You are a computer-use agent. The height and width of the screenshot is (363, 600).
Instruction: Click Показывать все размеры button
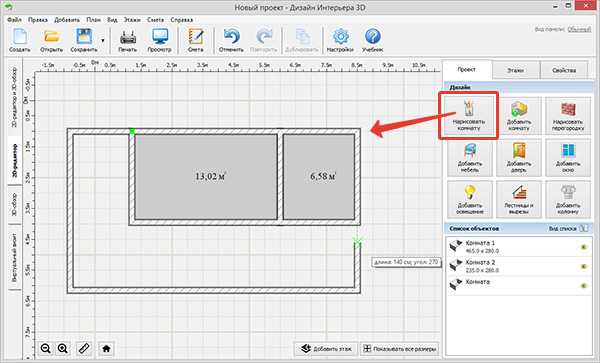pos(399,348)
